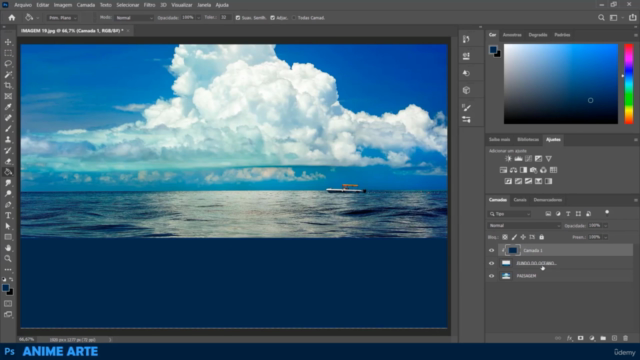Viewport: 640px width, 360px height.
Task: Add a Curves adjustment
Action: click(529, 158)
